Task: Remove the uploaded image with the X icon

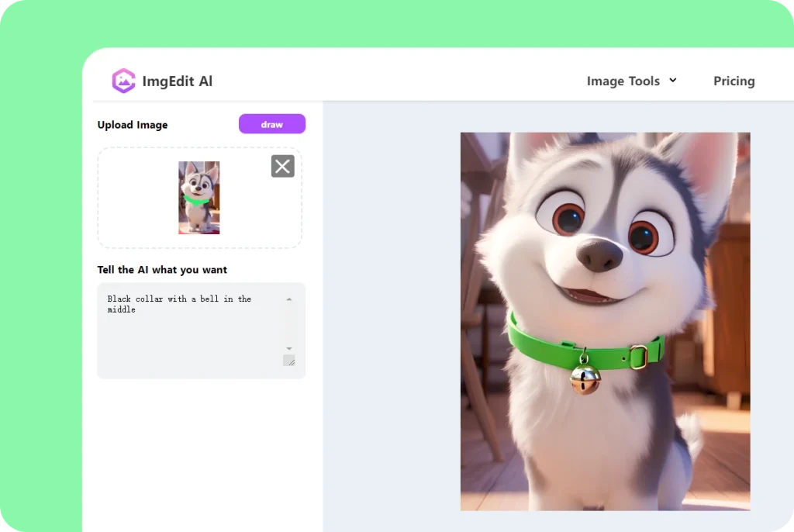Action: 282,166
